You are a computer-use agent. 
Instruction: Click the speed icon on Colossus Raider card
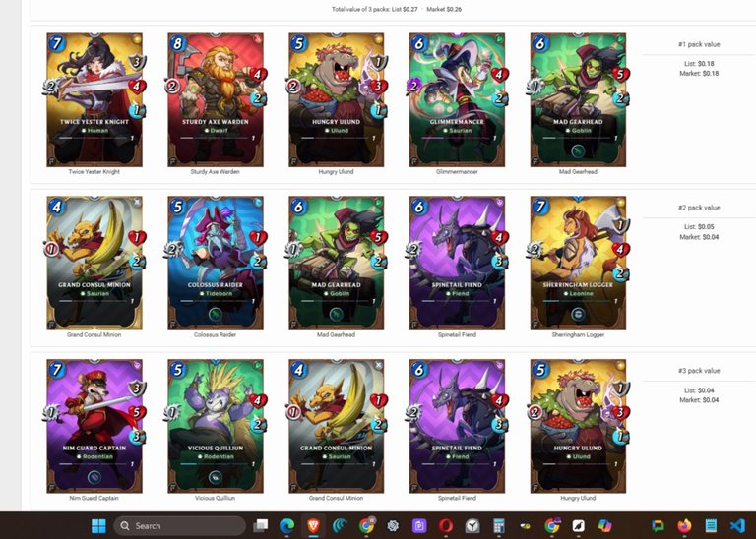pos(258,262)
